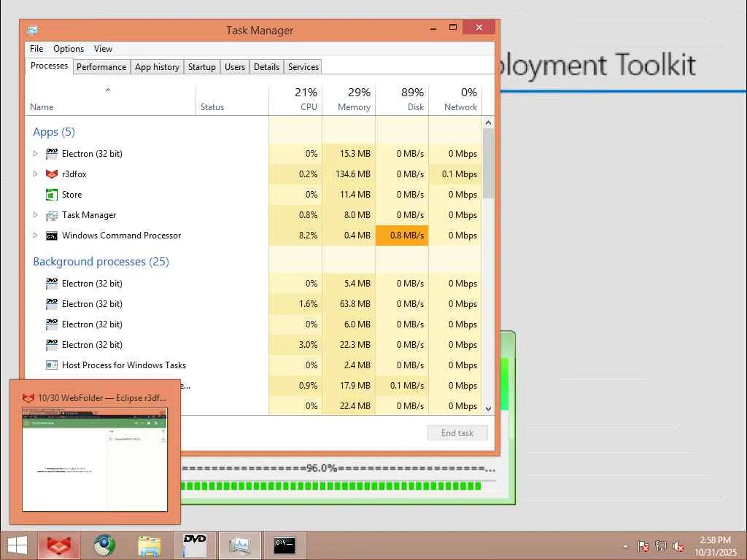747x560 pixels.
Task: Expand the Task Manager app group
Action: coord(35,215)
